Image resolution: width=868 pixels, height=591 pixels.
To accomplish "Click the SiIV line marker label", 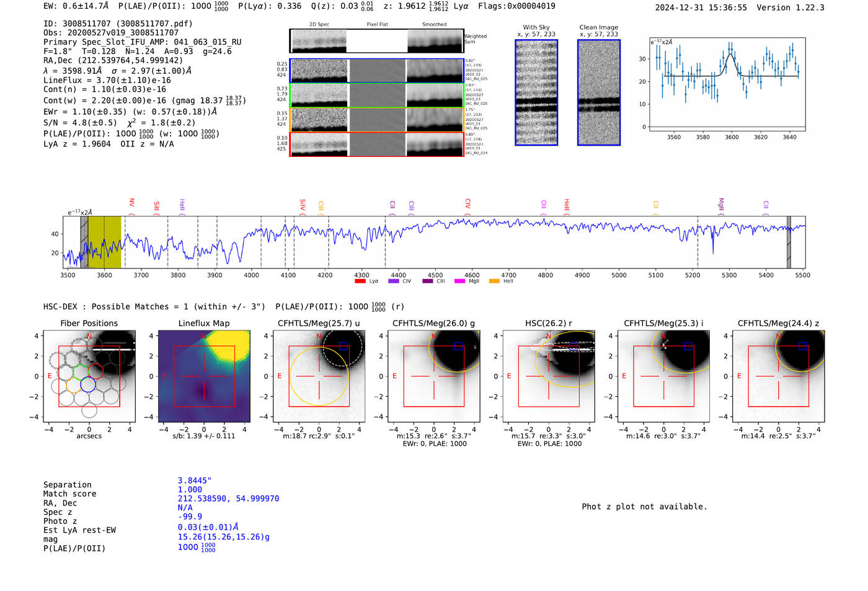I will (303, 205).
